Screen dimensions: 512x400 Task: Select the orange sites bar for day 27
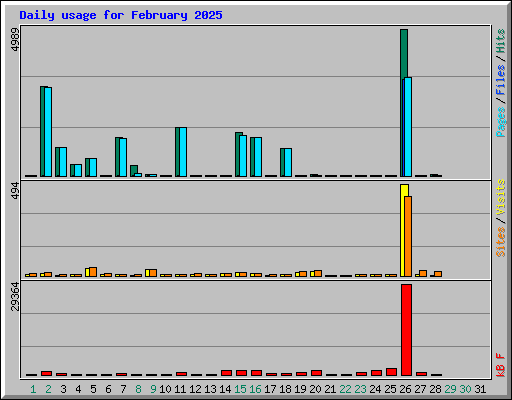(x=423, y=273)
